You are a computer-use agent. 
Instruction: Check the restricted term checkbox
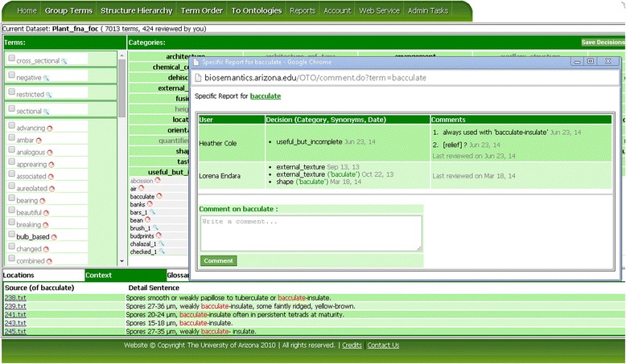click(x=11, y=92)
